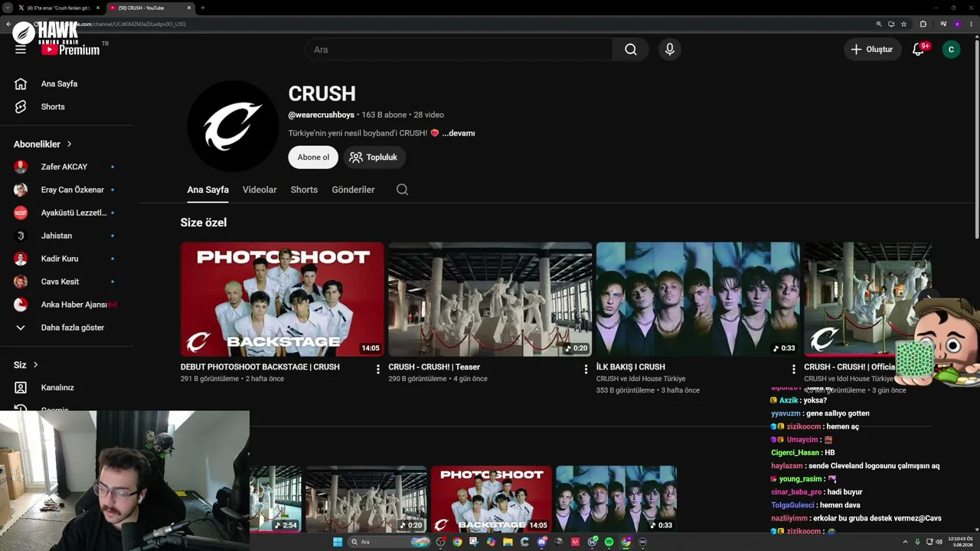Click the Windows taskbar search box
The image size is (980, 551).
[x=390, y=542]
